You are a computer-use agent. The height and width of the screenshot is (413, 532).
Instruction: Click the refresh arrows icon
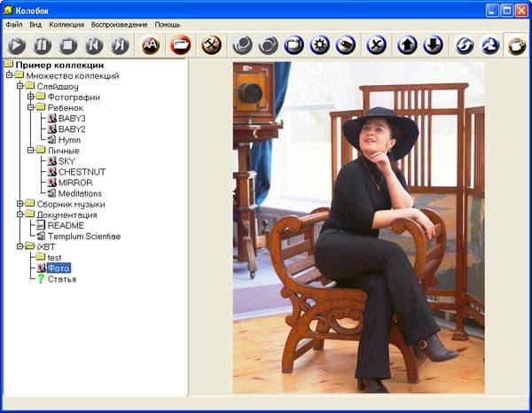click(x=464, y=45)
